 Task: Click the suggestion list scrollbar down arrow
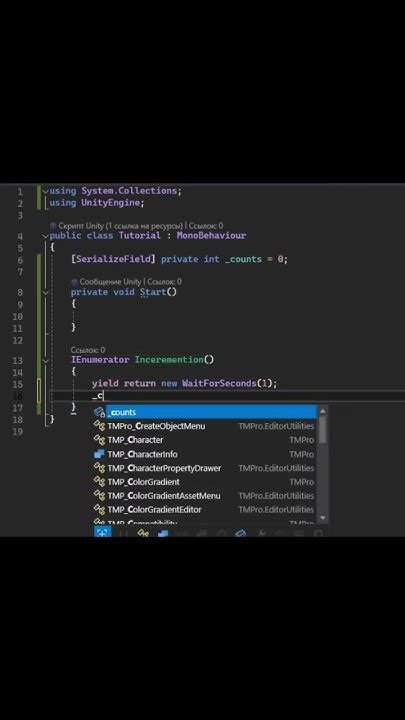tap(323, 518)
